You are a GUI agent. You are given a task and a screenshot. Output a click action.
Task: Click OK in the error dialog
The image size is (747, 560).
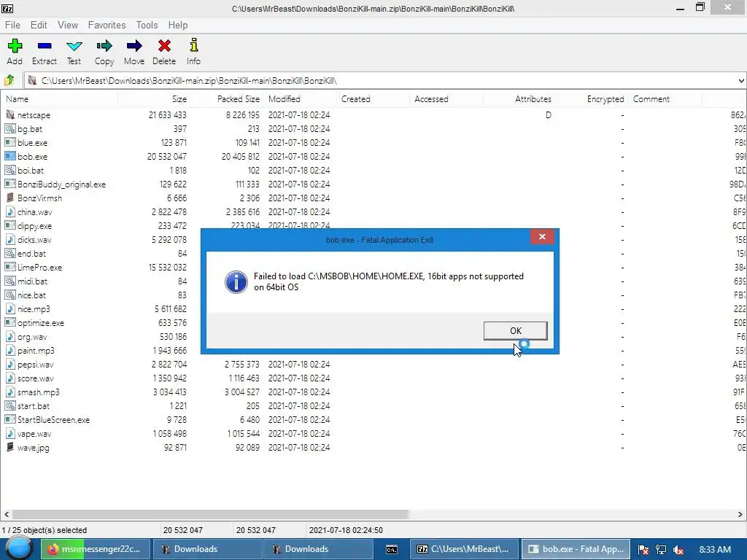516,330
